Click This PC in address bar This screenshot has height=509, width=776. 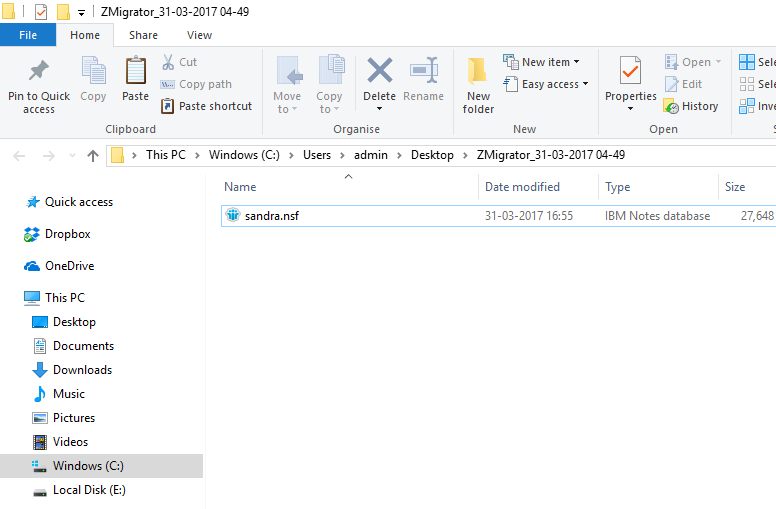[x=166, y=155]
